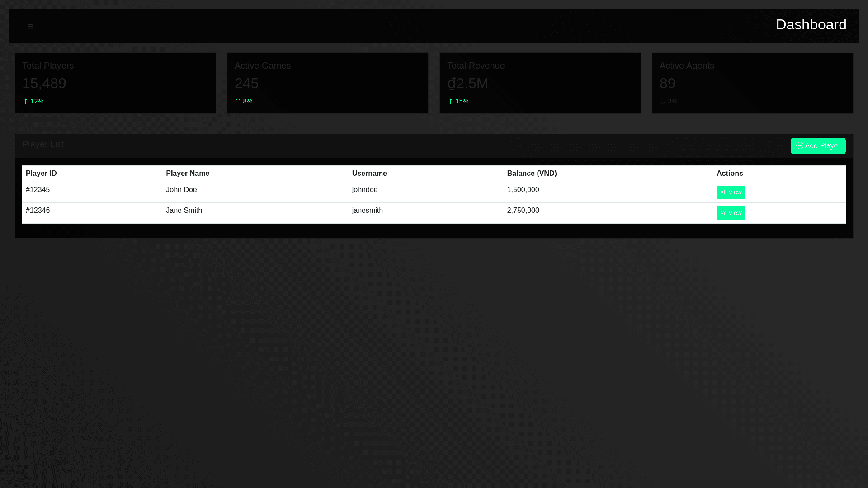
Task: Click player ID #12346 cell
Action: [38, 211]
